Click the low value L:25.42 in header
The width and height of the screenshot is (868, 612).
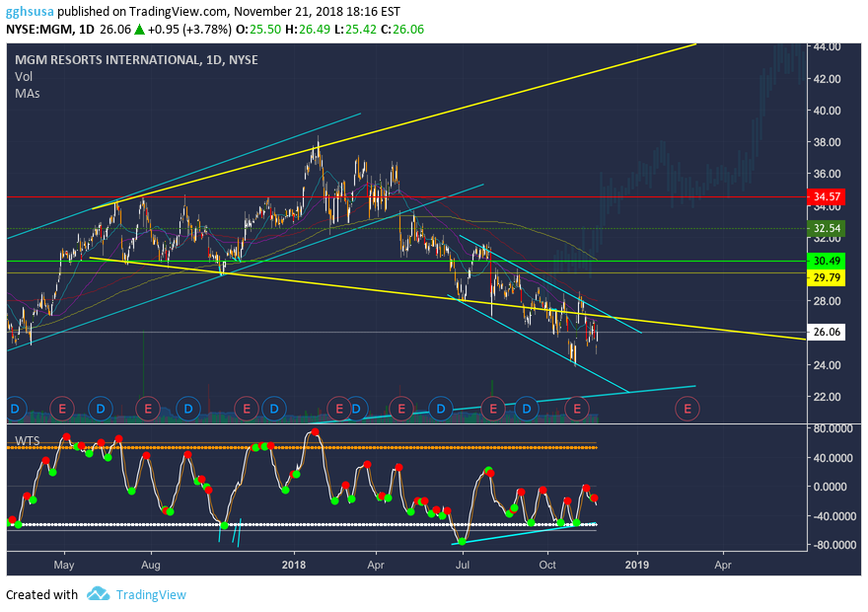(x=356, y=30)
